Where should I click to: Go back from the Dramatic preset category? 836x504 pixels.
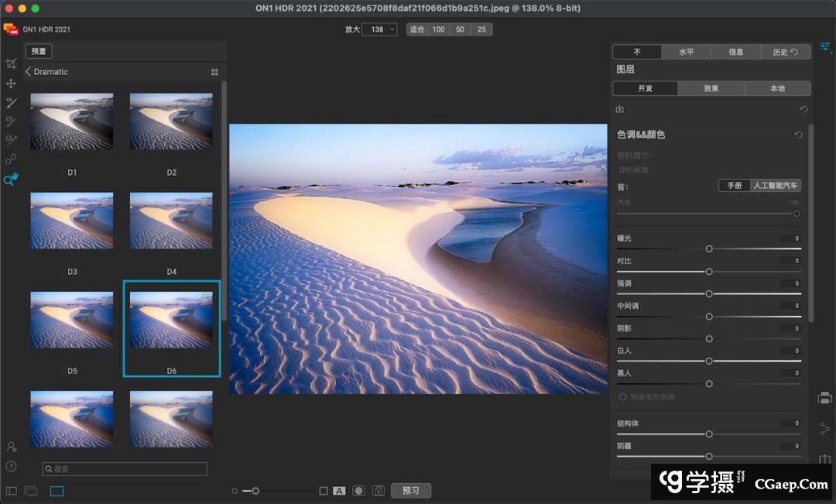[29, 72]
